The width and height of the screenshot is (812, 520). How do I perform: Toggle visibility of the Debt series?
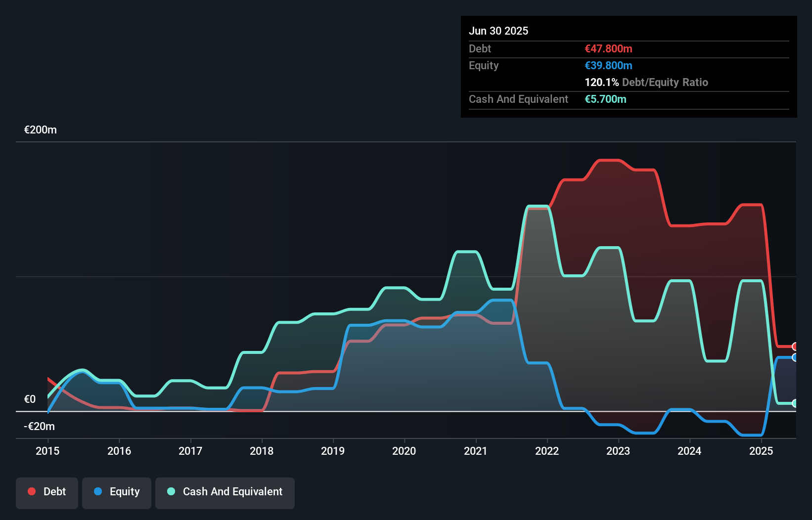tap(47, 492)
